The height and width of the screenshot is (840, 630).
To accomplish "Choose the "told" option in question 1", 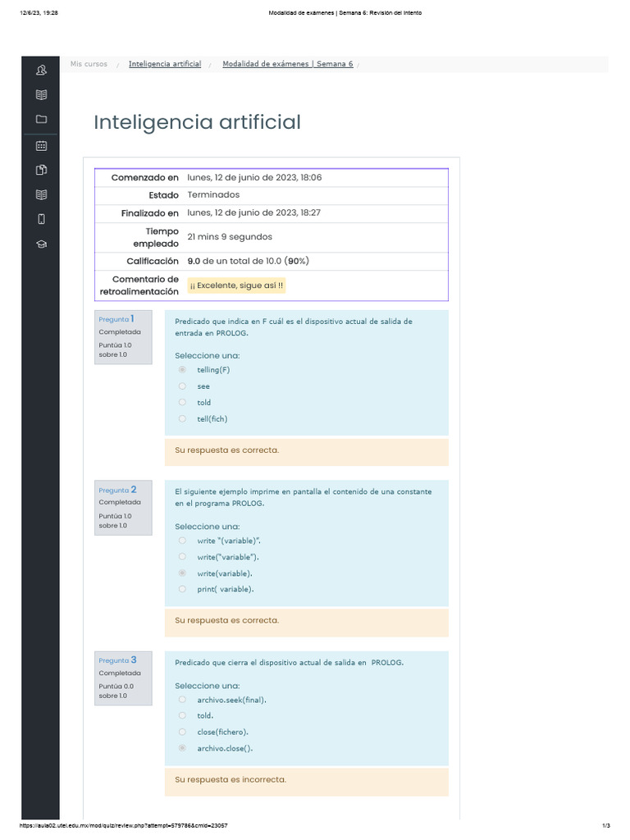I will 182,403.
